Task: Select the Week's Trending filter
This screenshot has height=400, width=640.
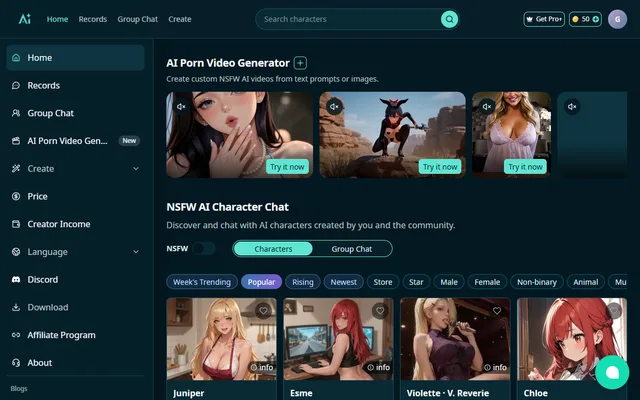Action: 202,282
